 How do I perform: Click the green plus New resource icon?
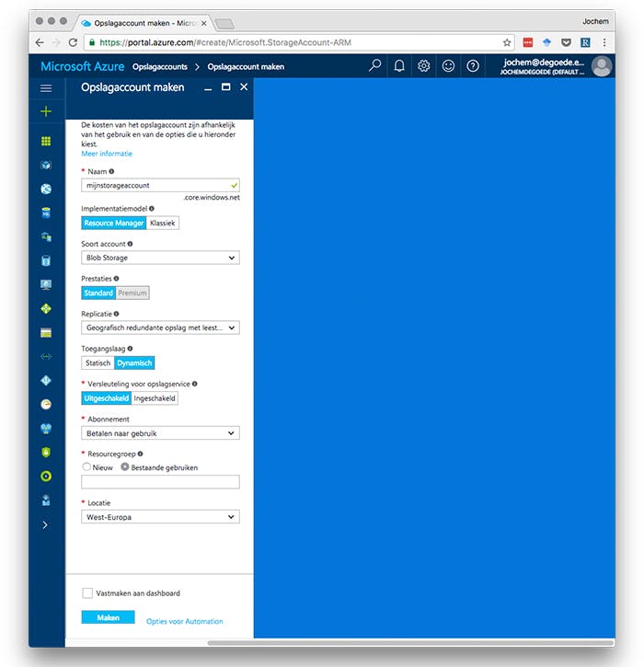tap(46, 111)
